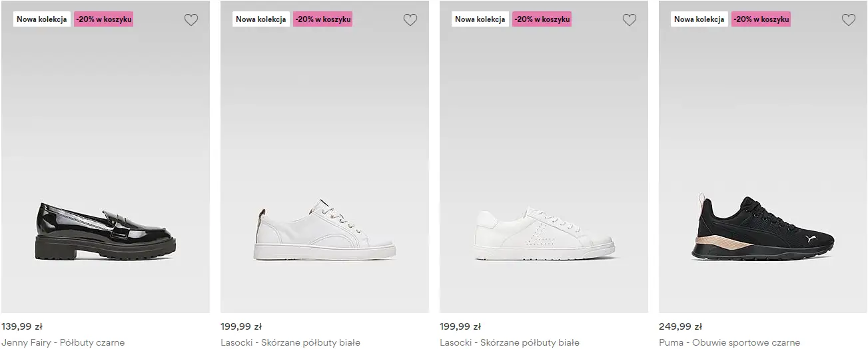Click -20% w koszyku badge on loafer card

(x=104, y=19)
